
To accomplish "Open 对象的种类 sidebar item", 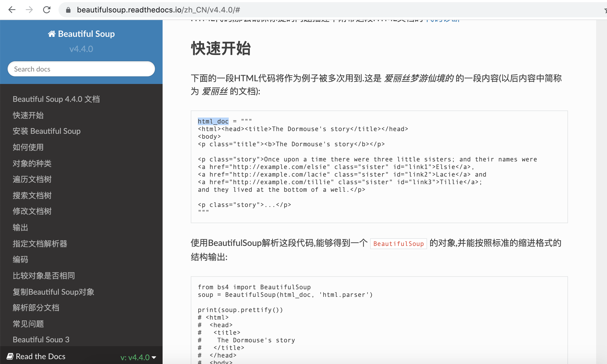I will pyautogui.click(x=32, y=163).
